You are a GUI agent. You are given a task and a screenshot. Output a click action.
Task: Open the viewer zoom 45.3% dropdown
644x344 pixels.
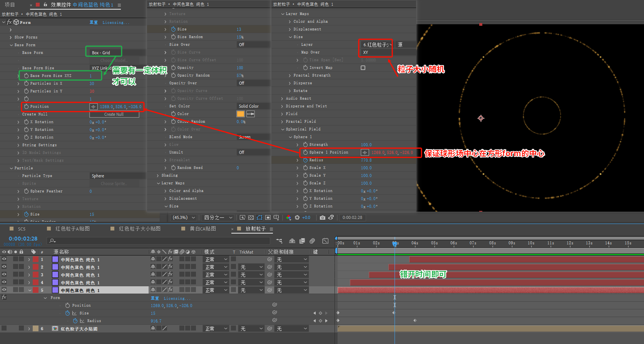[x=184, y=217]
